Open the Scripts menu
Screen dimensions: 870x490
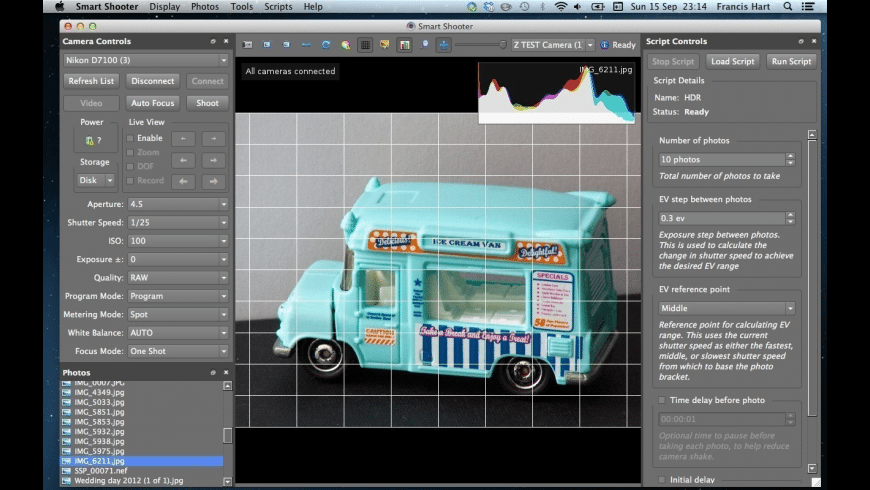coord(279,6)
